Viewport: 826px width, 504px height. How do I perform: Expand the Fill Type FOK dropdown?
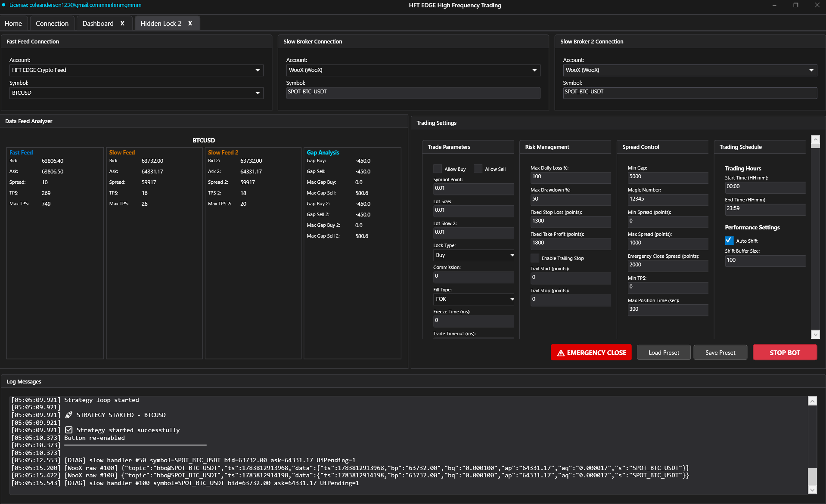coord(473,299)
